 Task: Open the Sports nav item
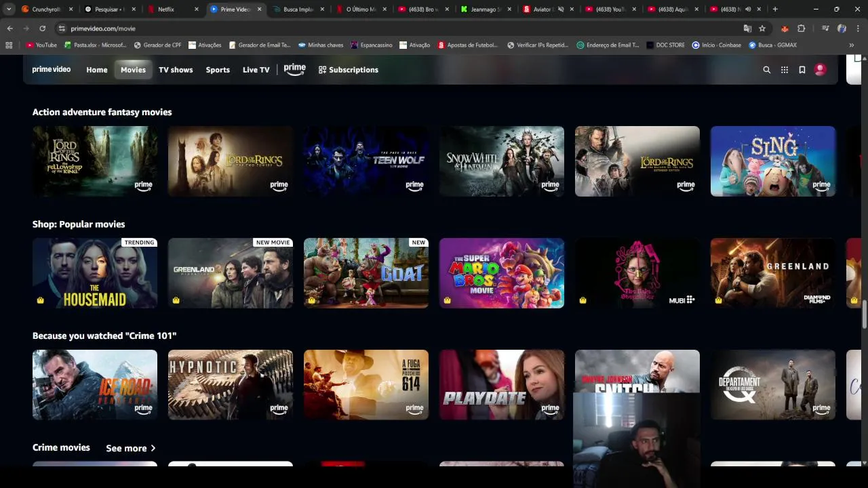pos(218,70)
